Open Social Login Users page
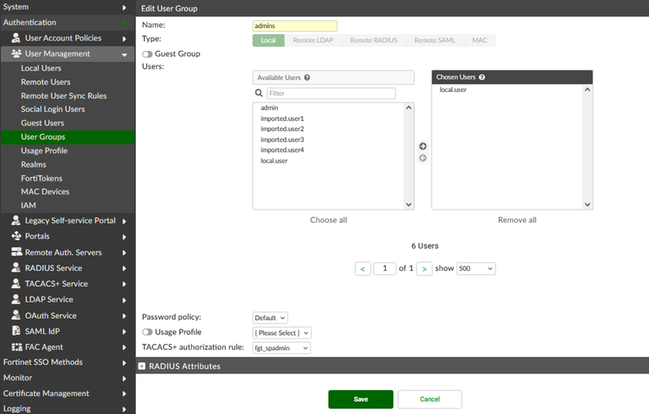 pos(53,109)
